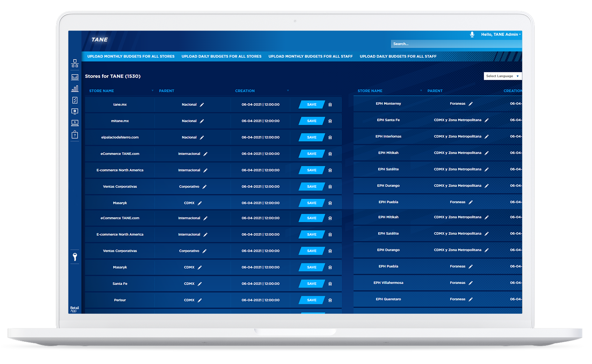Click into the Search field

tap(455, 44)
